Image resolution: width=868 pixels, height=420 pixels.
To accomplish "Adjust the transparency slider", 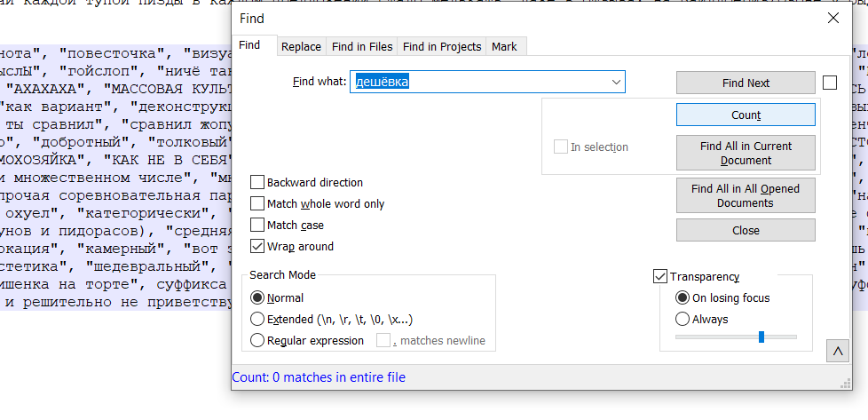I will coord(761,337).
